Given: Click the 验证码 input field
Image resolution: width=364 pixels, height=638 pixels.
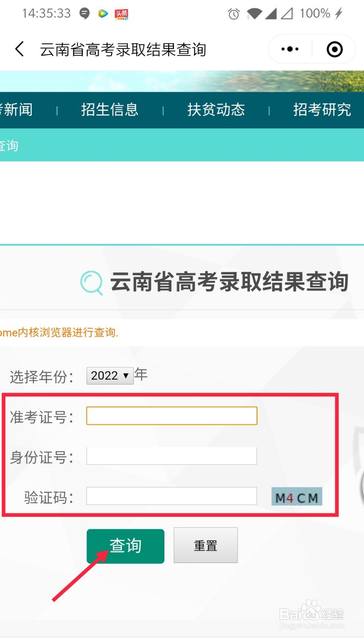Looking at the screenshot, I should pos(171,496).
